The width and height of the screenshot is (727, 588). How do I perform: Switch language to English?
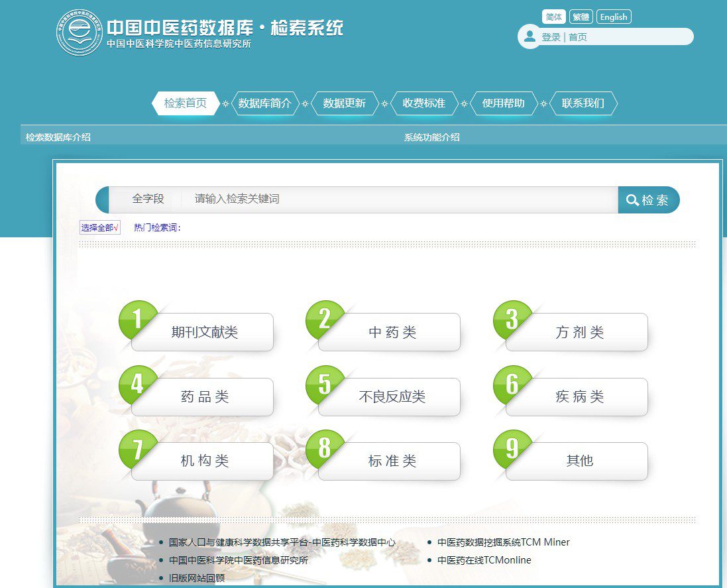[614, 17]
